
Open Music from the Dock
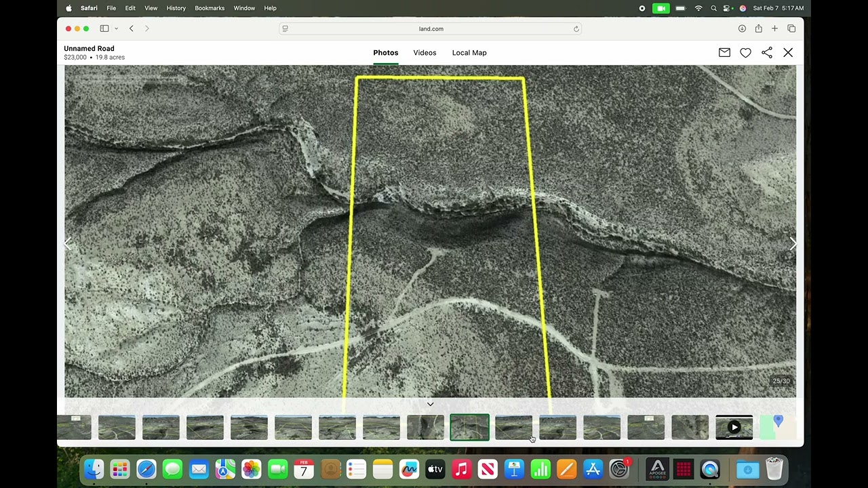tap(461, 469)
